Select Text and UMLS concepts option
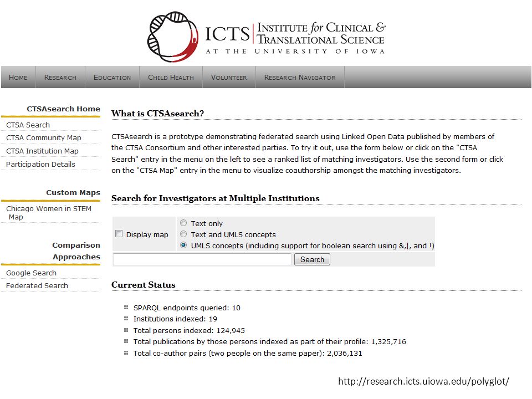This screenshot has height=399, width=532. [183, 234]
